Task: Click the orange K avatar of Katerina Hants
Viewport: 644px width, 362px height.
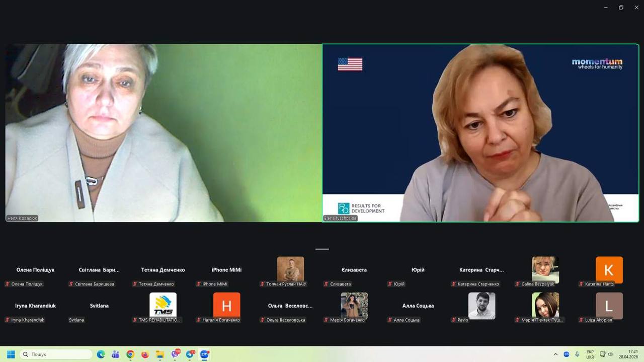Action: coord(609,270)
